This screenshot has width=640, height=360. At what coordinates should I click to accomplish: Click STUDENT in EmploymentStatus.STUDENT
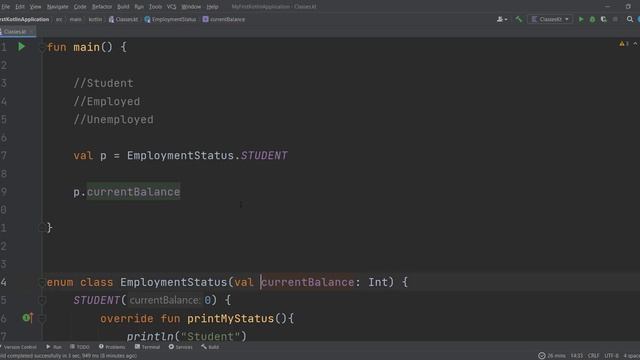click(264, 156)
